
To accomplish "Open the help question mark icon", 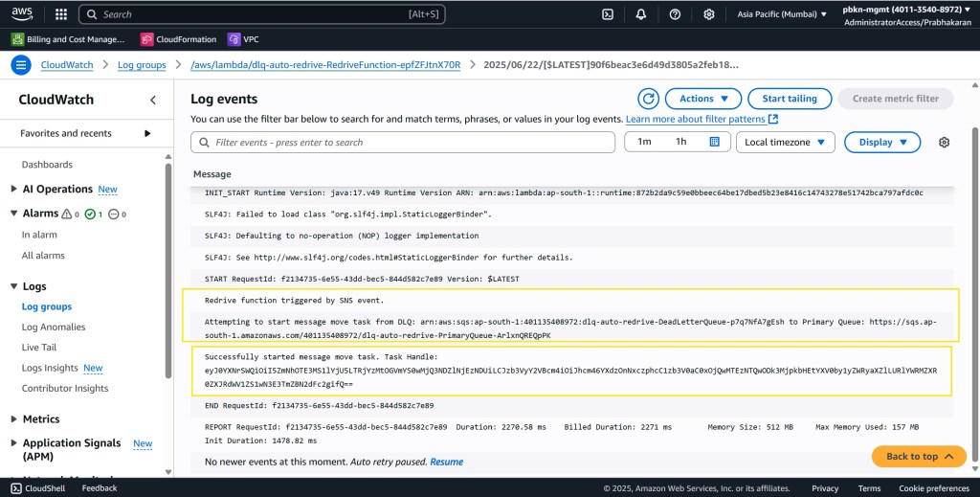I will click(x=675, y=14).
